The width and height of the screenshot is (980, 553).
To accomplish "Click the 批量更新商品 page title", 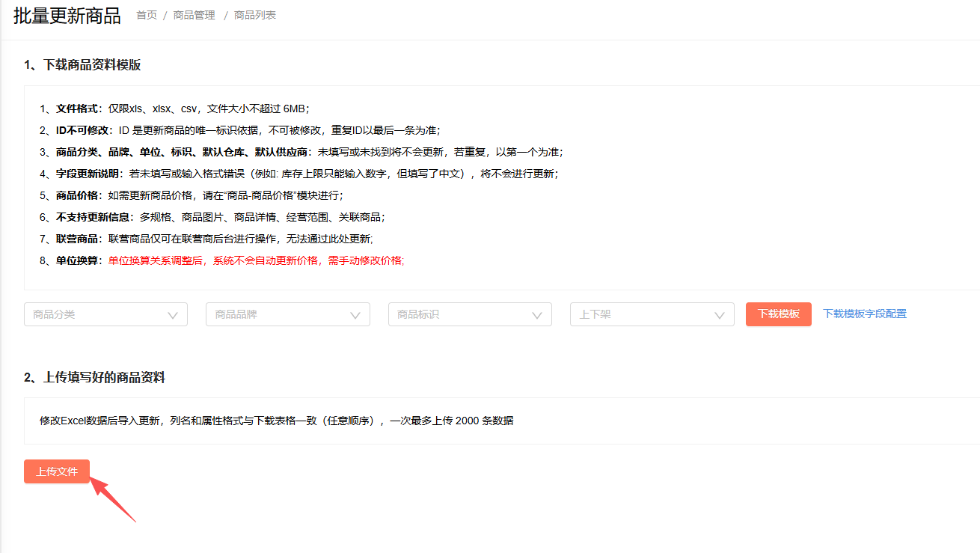I will (x=67, y=16).
